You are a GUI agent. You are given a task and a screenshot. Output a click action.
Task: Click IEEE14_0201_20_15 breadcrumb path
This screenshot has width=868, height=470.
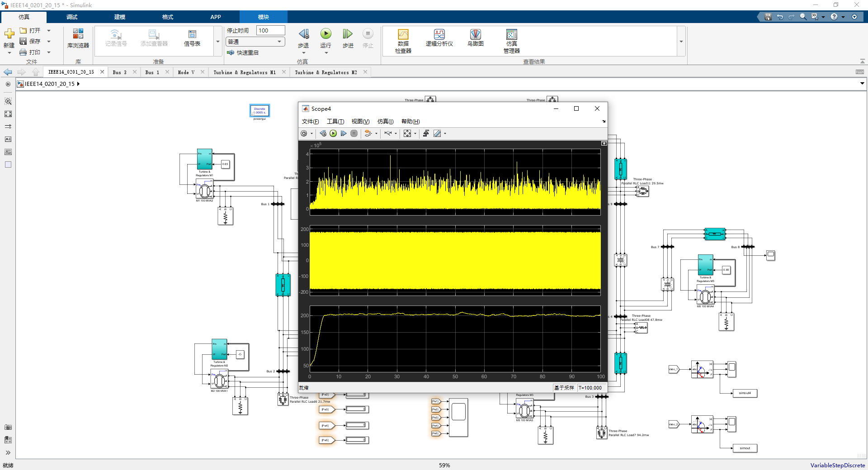click(49, 84)
